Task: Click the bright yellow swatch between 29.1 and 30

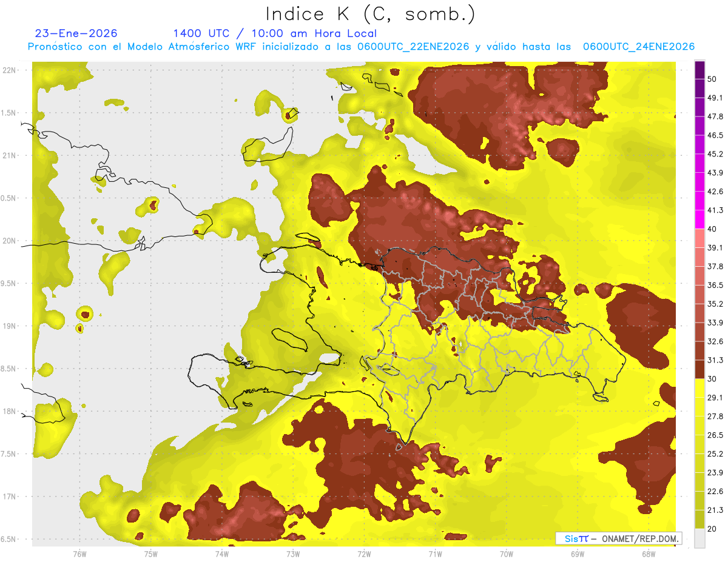Action: (699, 388)
